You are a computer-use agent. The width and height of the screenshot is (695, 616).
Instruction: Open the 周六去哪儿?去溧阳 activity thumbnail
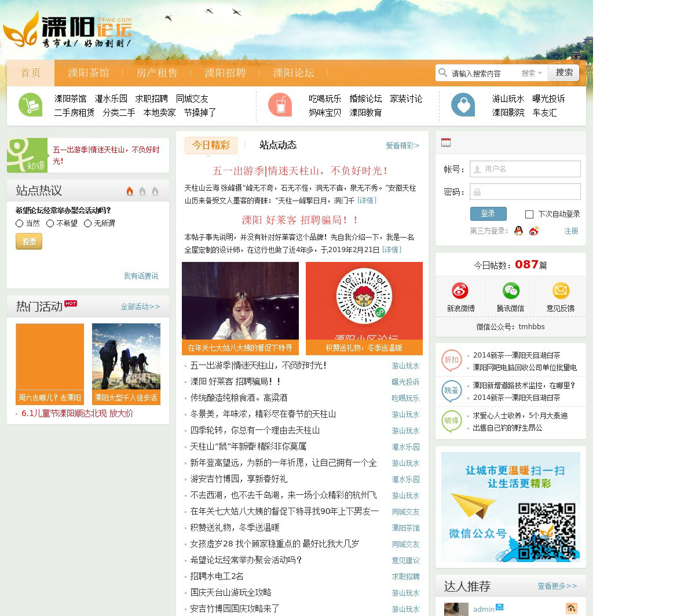coord(50,364)
